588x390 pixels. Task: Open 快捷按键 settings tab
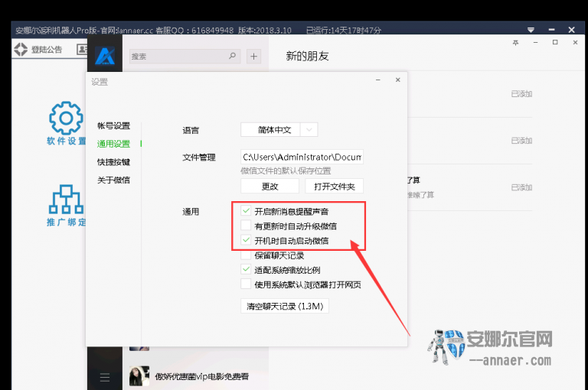click(113, 162)
